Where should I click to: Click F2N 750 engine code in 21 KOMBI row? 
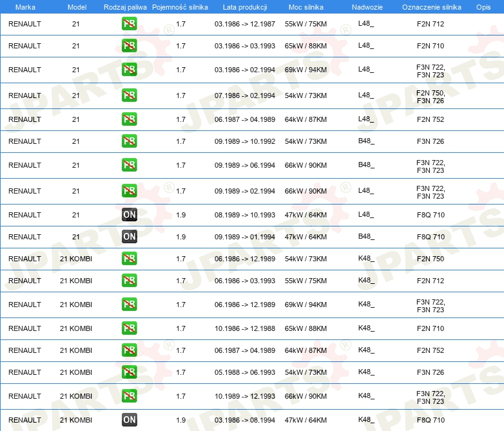(x=431, y=259)
